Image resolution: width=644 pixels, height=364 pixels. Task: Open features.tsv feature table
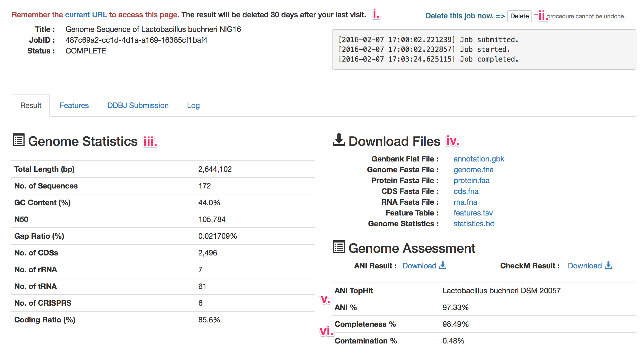(473, 213)
